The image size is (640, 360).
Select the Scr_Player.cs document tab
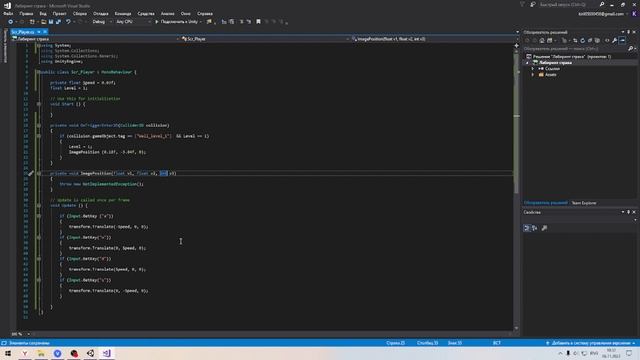click(x=23, y=32)
